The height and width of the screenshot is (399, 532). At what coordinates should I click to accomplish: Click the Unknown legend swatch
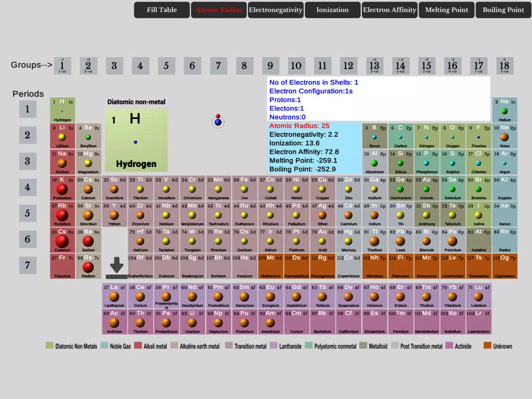pos(487,346)
